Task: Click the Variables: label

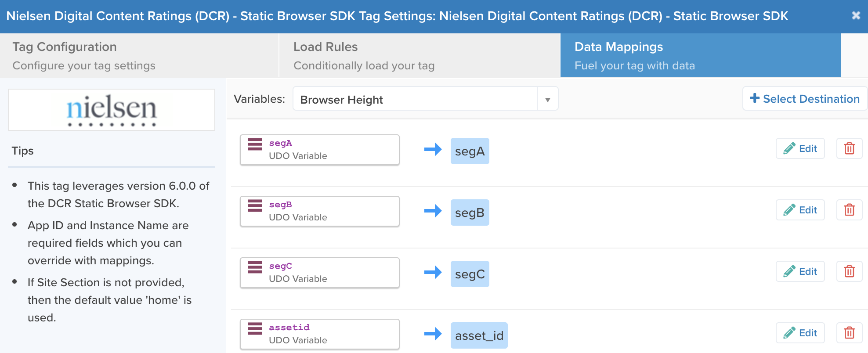Action: point(259,99)
